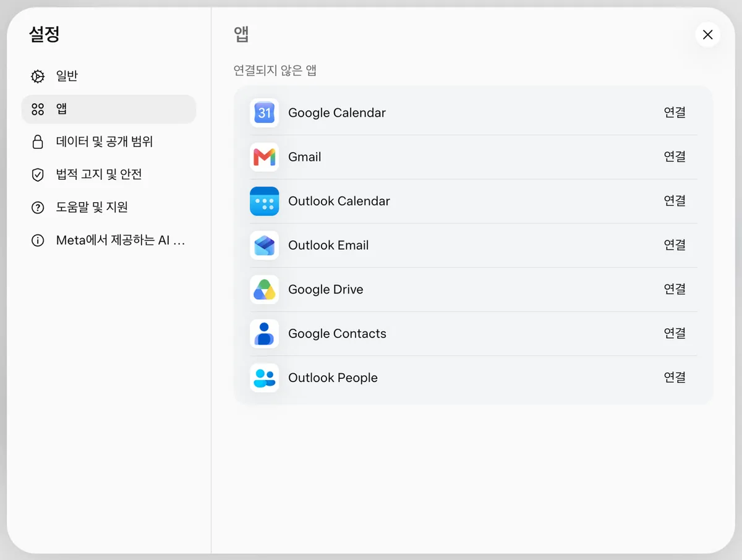742x560 pixels.
Task: Click the 설정 title text
Action: click(45, 34)
